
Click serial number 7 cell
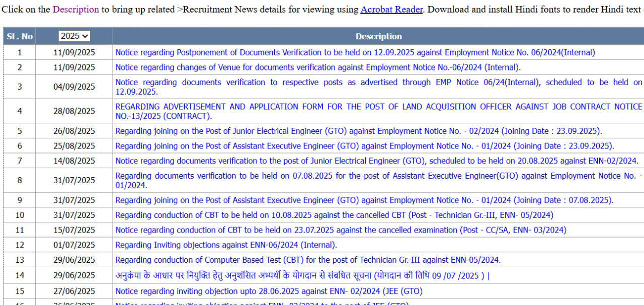(20, 161)
